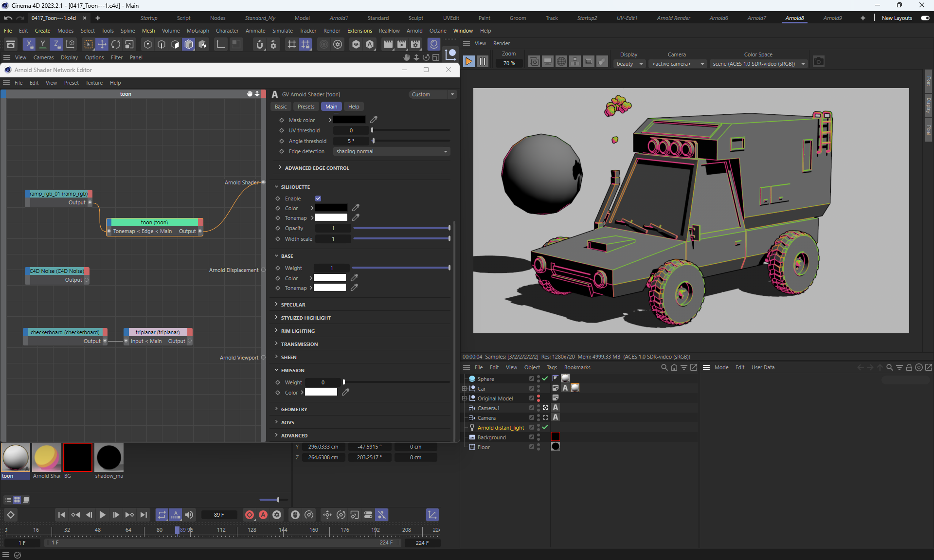Click the record keyframe button in timeline
Viewport: 934px width, 560px height.
pos(250,515)
